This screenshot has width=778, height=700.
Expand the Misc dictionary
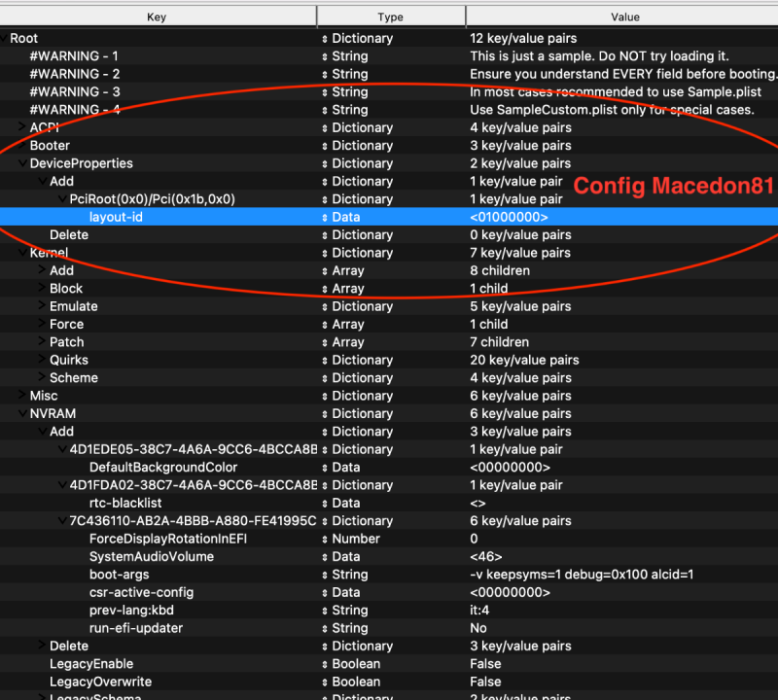tap(20, 395)
